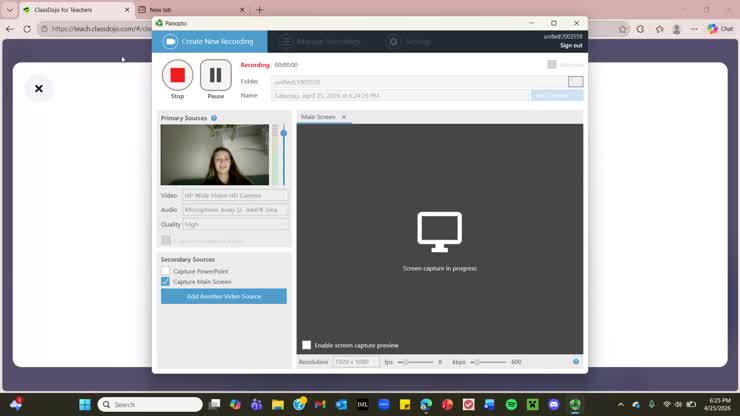Open the Windows Start menu
The width and height of the screenshot is (740, 416).
[85, 405]
